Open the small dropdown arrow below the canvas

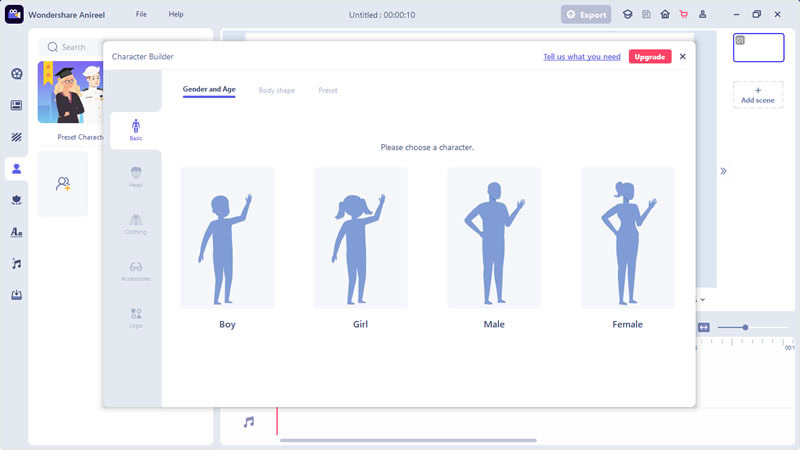coord(703,299)
